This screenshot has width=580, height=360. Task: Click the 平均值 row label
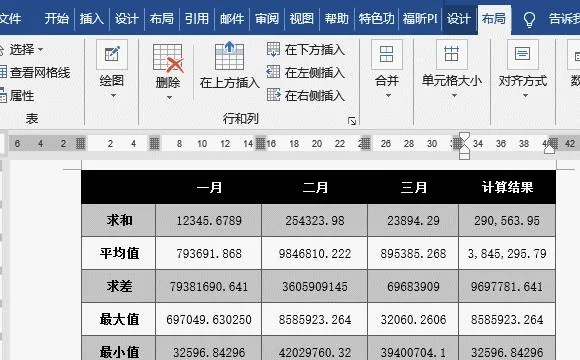[x=119, y=253]
